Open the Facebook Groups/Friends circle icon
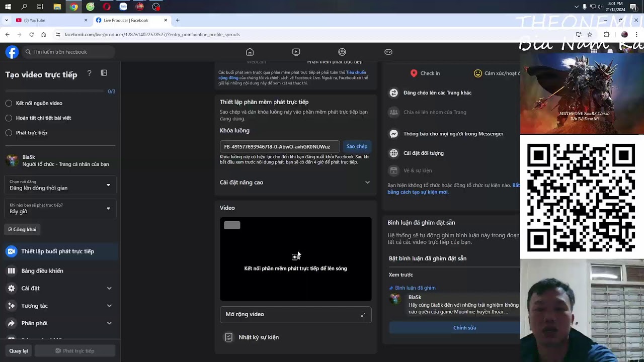 pos(342,52)
